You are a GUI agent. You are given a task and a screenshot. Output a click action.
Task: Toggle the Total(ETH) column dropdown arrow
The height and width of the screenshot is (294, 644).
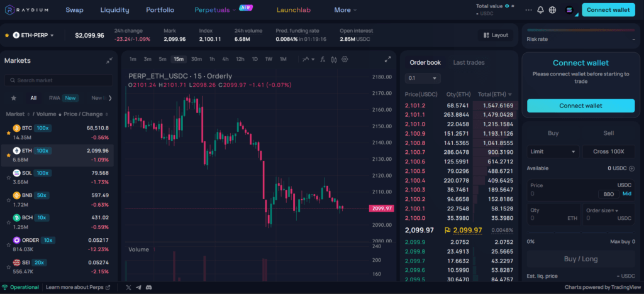[509, 95]
